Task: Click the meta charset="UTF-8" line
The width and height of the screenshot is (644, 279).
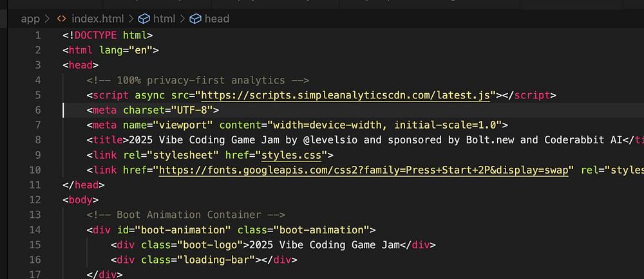Action: (x=153, y=110)
